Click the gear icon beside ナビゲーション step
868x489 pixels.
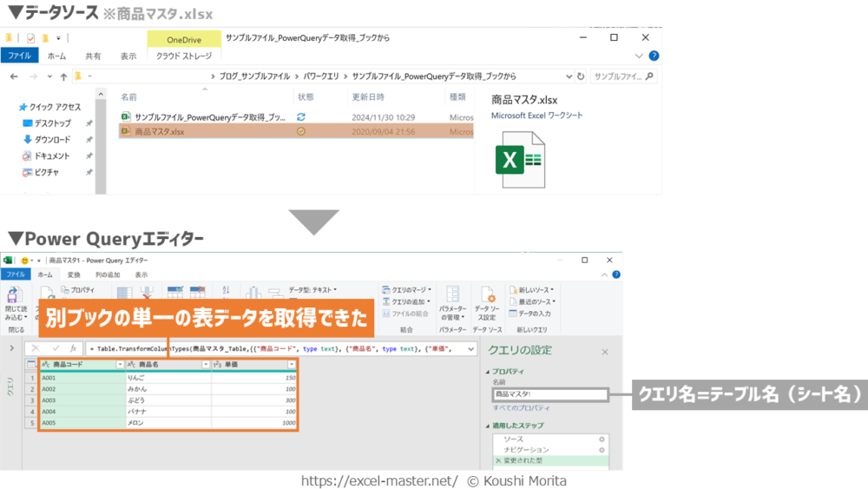pyautogui.click(x=601, y=450)
